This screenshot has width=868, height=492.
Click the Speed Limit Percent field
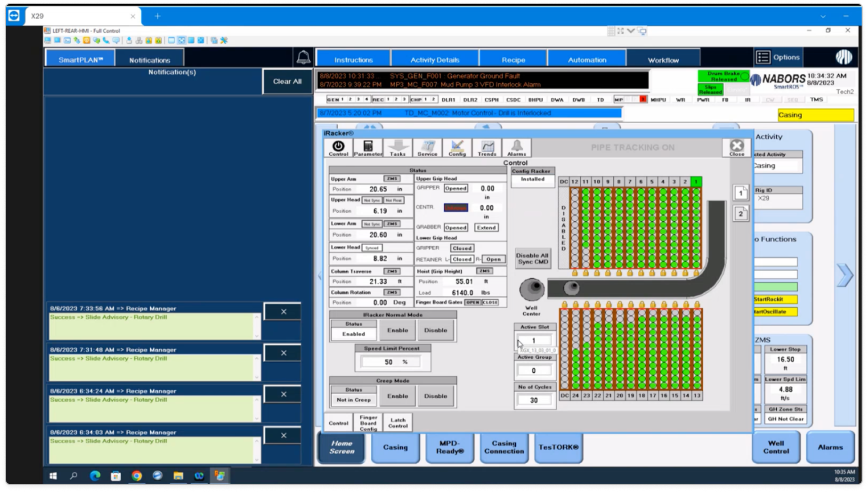(392, 362)
